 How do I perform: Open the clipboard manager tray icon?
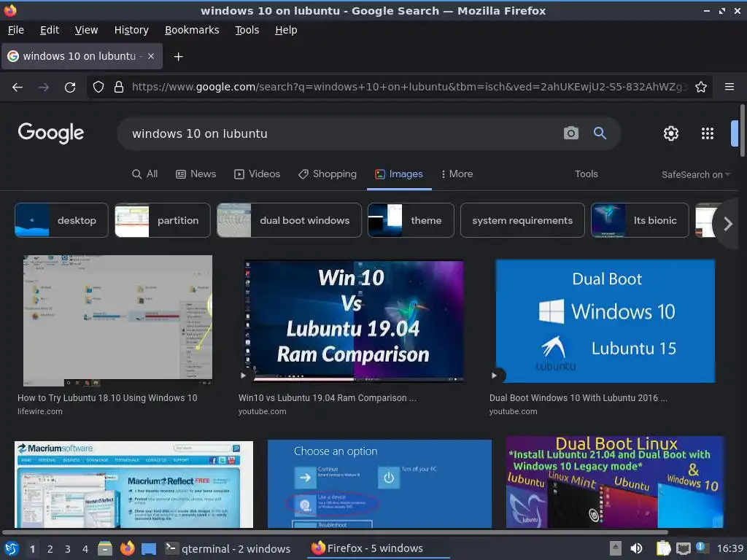663,548
